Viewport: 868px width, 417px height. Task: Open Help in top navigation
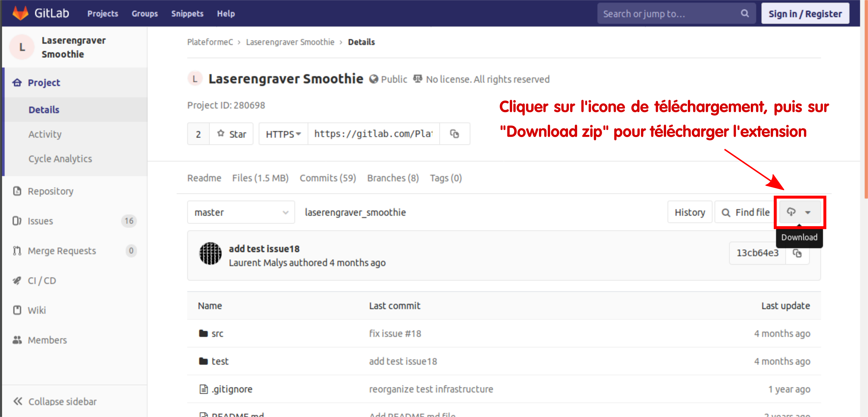(226, 14)
